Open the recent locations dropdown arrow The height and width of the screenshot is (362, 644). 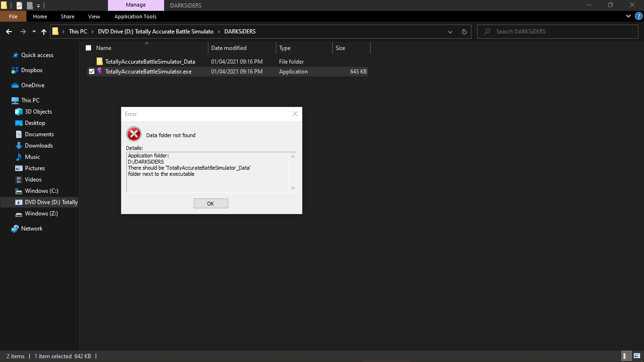pyautogui.click(x=34, y=32)
